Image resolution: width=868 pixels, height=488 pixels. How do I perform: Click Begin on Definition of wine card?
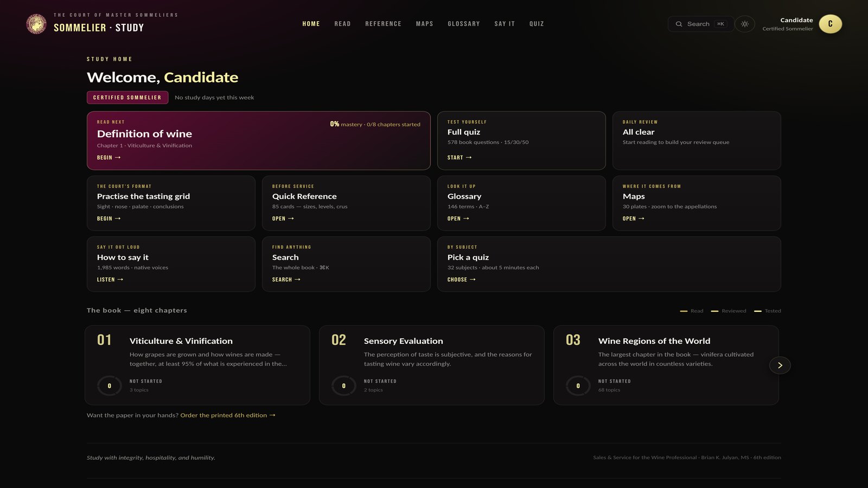pyautogui.click(x=108, y=158)
